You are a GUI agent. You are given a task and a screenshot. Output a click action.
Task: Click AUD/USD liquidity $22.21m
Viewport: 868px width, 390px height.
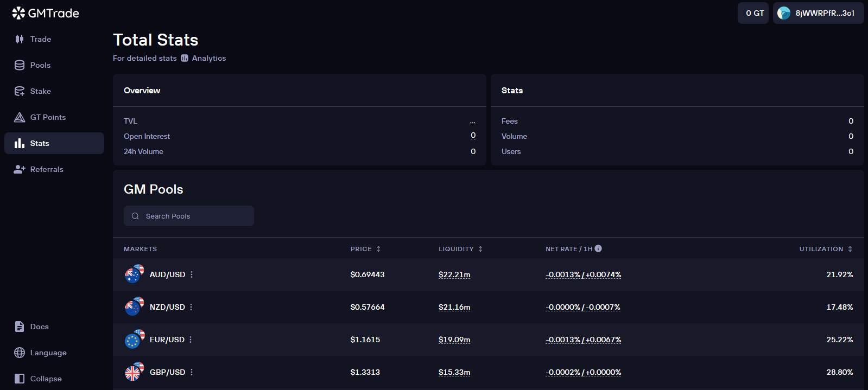coord(454,274)
